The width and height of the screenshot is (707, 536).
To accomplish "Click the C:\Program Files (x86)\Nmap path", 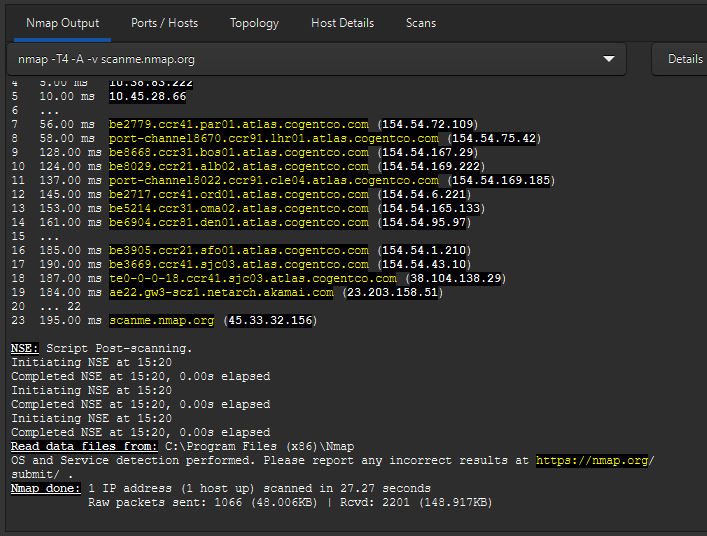I will 259,446.
